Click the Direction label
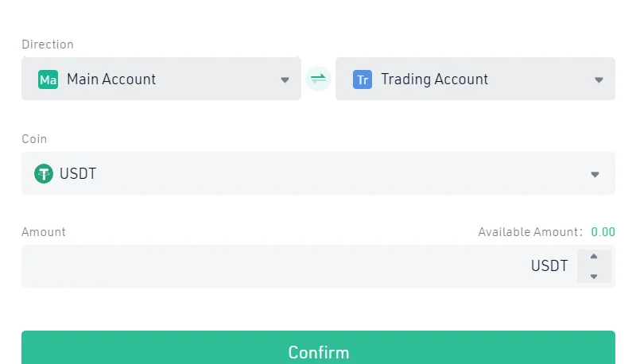The image size is (636, 364). (x=48, y=45)
